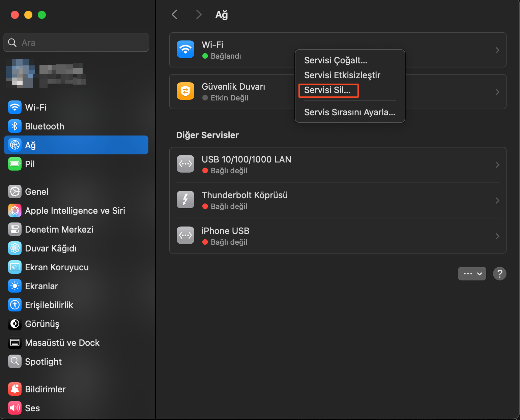Open the Spotlight icon in sidebar
The image size is (520, 420).
[15, 362]
